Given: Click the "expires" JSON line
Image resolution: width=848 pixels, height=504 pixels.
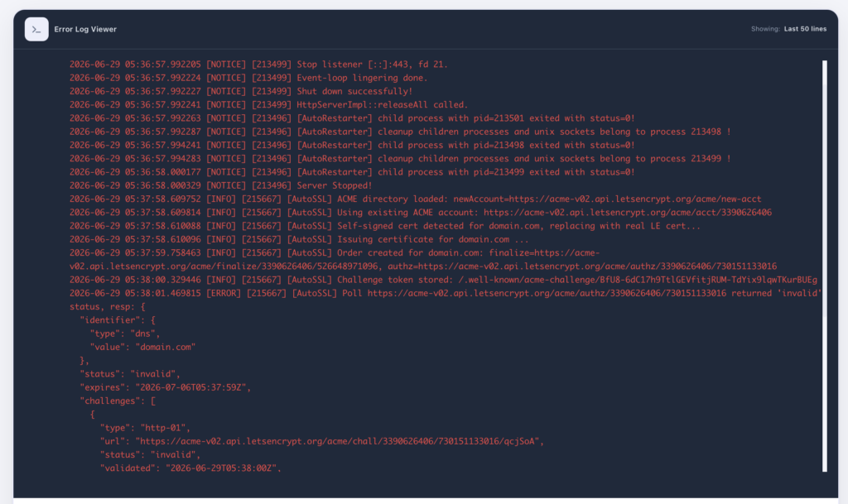Looking at the screenshot, I should tap(165, 387).
